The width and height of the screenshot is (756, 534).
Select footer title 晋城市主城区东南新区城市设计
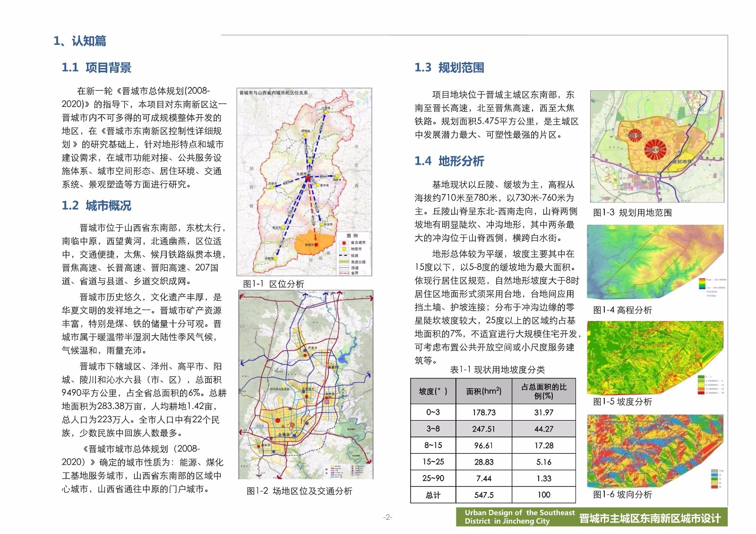650,518
